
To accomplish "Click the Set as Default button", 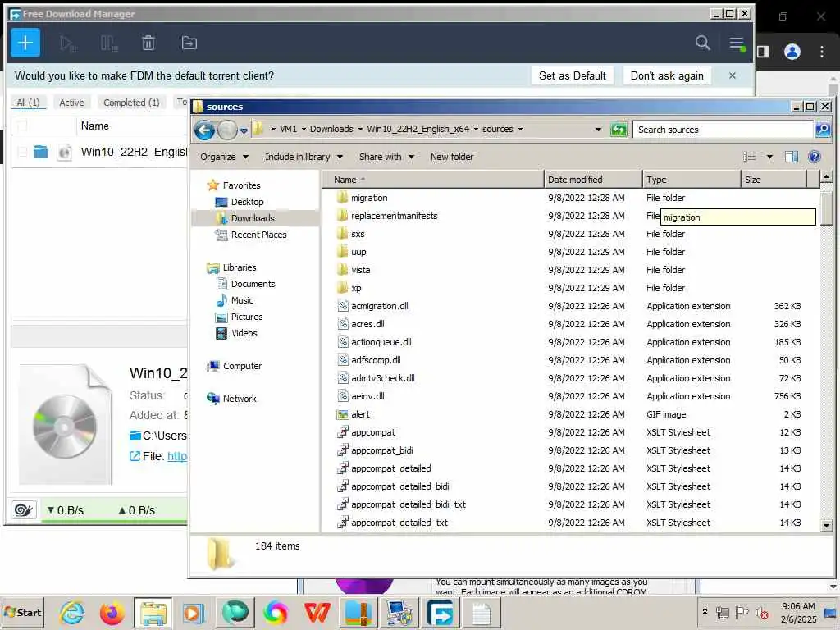I will tap(572, 75).
